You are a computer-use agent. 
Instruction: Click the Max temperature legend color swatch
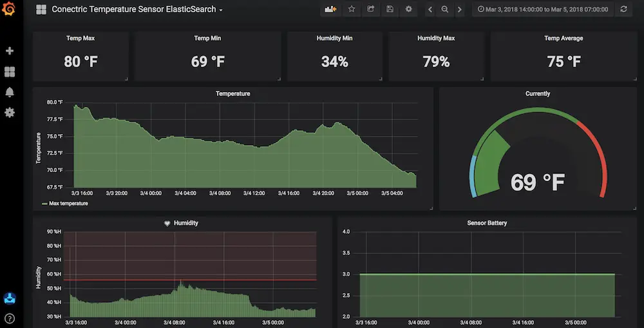coord(44,204)
